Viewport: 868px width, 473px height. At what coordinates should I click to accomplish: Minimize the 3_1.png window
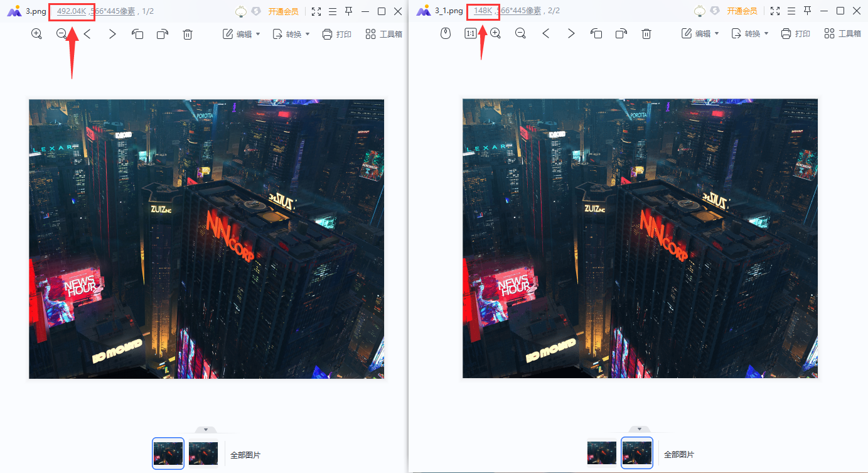[824, 11]
